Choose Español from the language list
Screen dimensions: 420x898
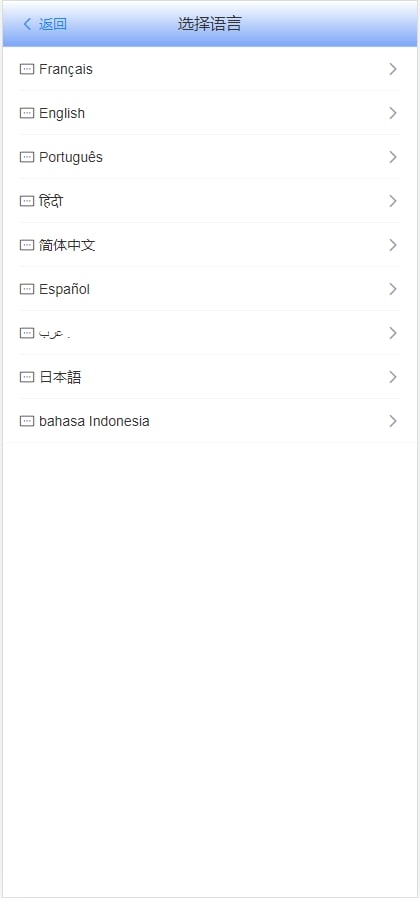[x=210, y=289]
